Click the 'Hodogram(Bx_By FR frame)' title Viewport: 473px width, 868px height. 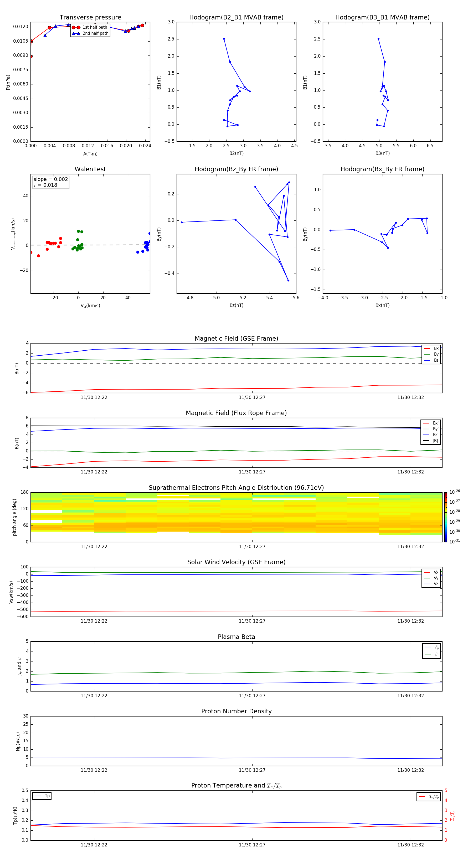coord(382,169)
